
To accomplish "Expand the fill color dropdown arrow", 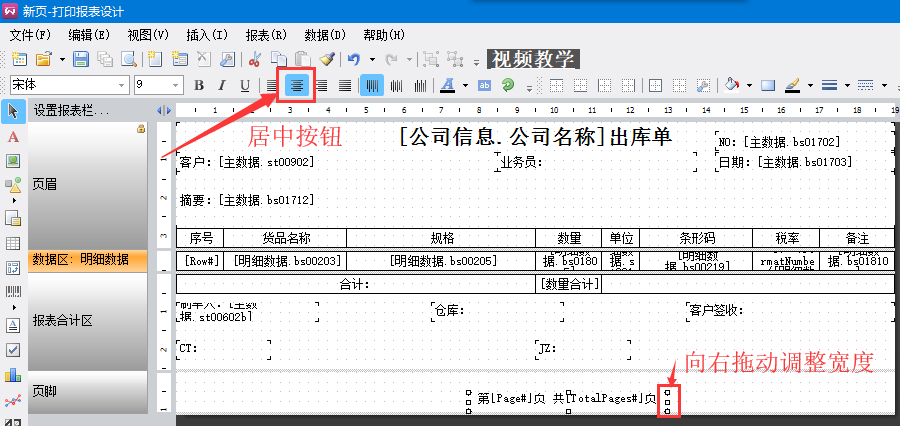I will tap(748, 85).
